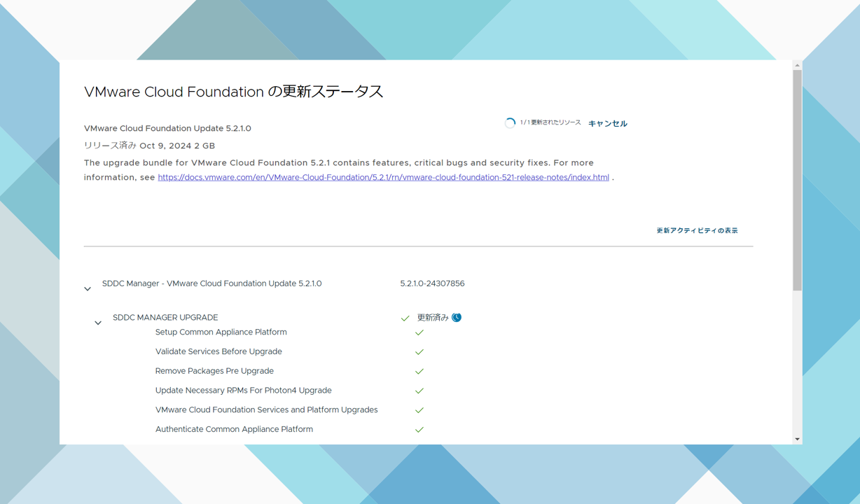Image resolution: width=860 pixels, height=504 pixels.
Task: Open the VMware release notes URL link
Action: coord(383,178)
